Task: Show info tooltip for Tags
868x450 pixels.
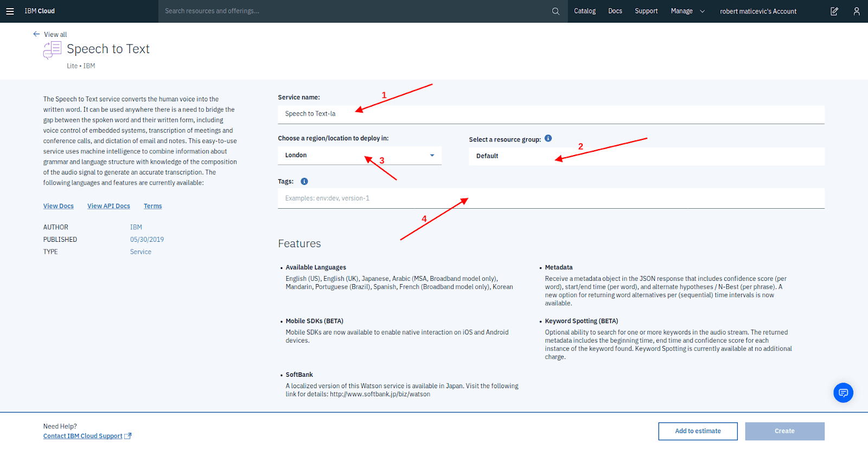Action: pyautogui.click(x=304, y=182)
